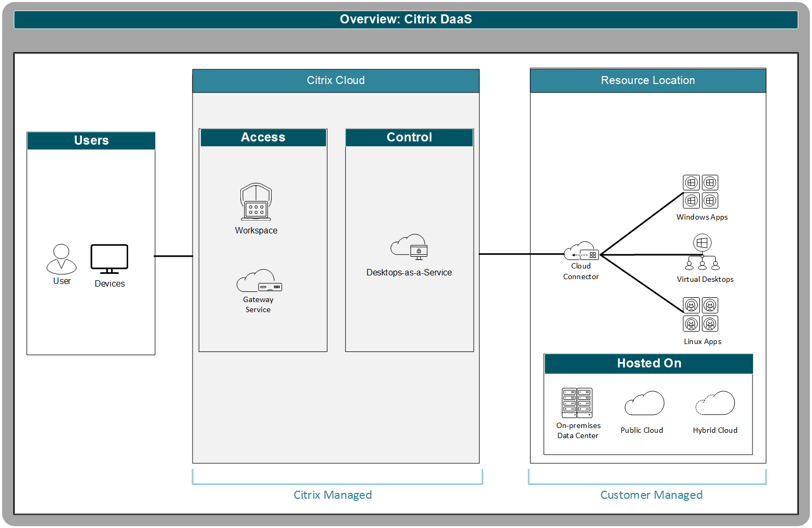Click the Workspace text label
The height and width of the screenshot is (528, 812).
[256, 231]
